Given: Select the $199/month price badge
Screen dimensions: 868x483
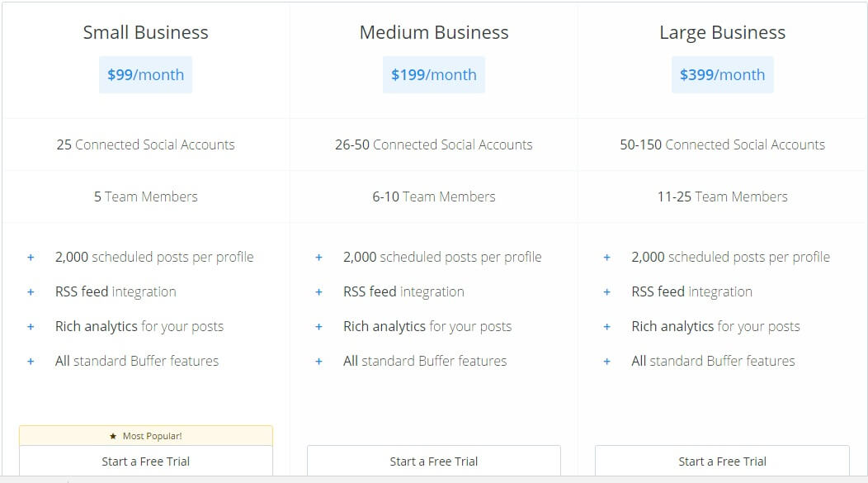Looking at the screenshot, I should click(434, 74).
